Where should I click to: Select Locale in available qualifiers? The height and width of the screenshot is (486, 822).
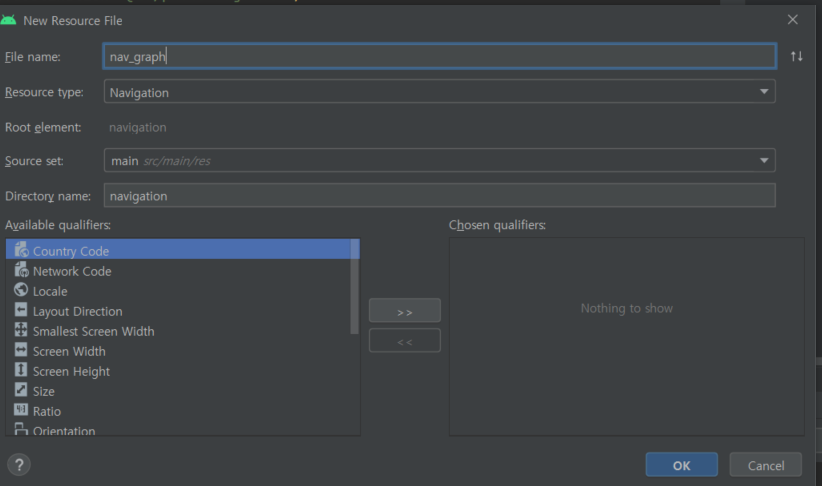[x=178, y=291]
